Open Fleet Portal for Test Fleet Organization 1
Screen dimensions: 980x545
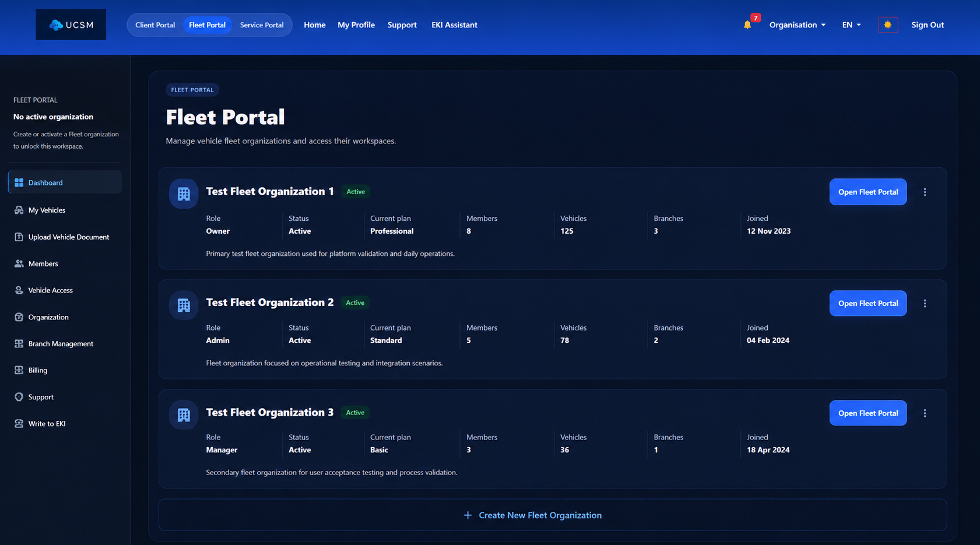[x=868, y=192]
